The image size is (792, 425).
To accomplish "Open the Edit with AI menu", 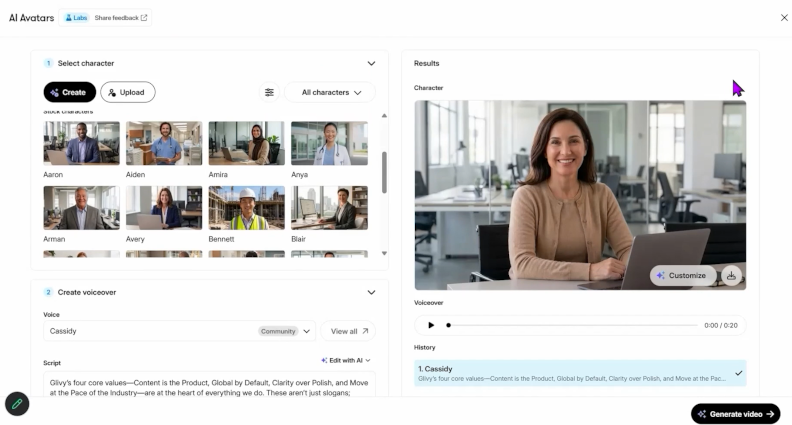I will [346, 360].
